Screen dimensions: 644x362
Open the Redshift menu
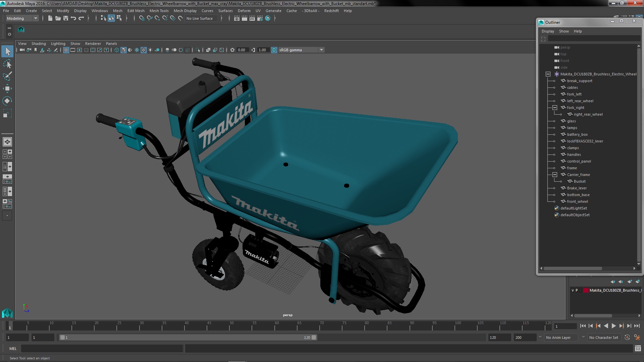331,11
